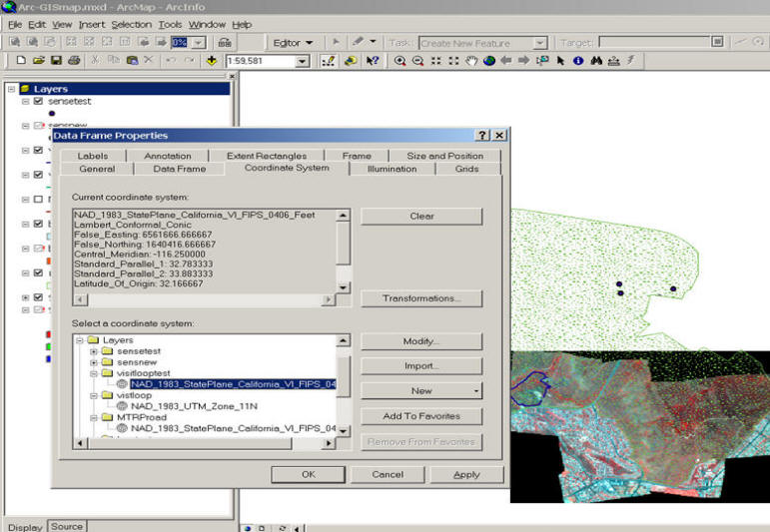Select NAD_1983_UTM_Zone_11N in tree

click(x=194, y=406)
